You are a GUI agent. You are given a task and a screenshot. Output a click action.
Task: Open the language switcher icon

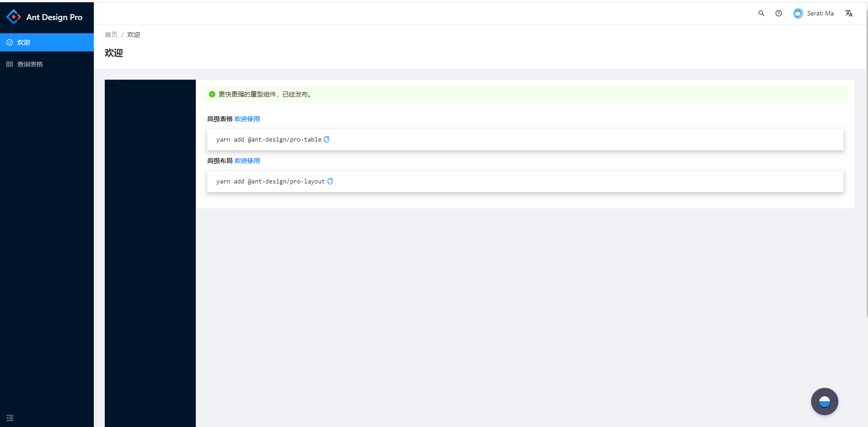848,13
